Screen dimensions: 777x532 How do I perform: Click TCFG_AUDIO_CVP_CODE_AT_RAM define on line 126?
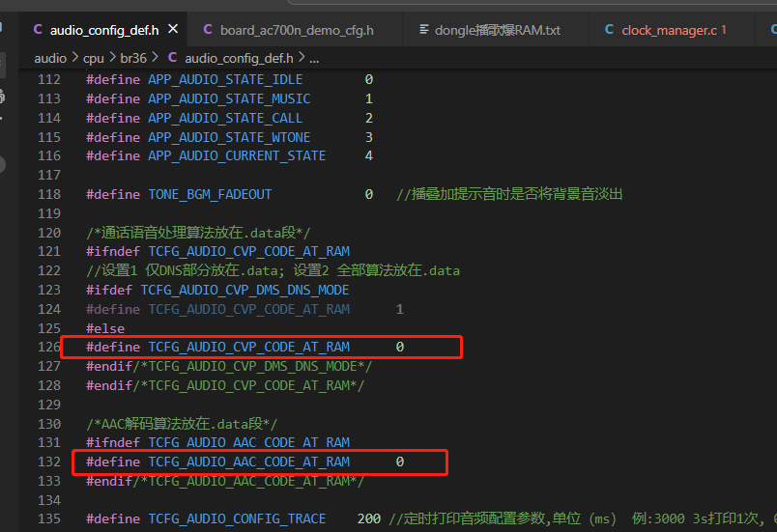coord(248,348)
